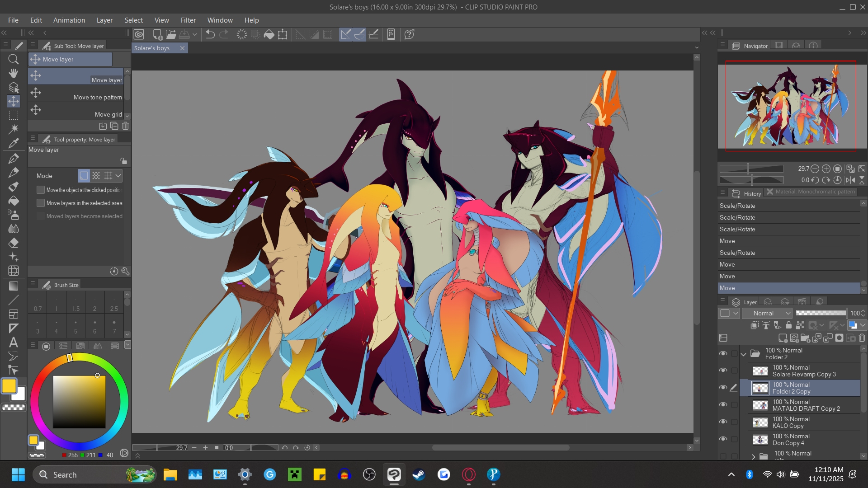Screen dimensions: 868x488
Task: Select the Eyedropper tool
Action: 14,144
